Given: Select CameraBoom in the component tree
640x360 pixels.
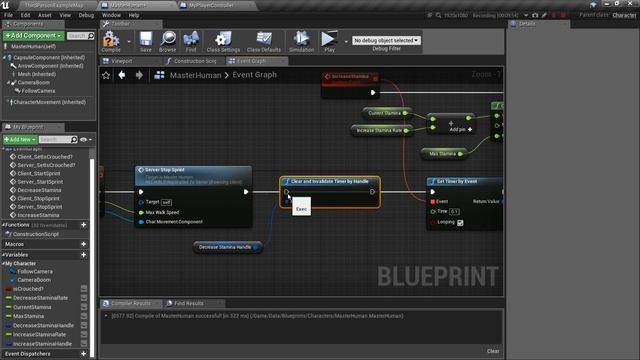Looking at the screenshot, I should pos(33,82).
